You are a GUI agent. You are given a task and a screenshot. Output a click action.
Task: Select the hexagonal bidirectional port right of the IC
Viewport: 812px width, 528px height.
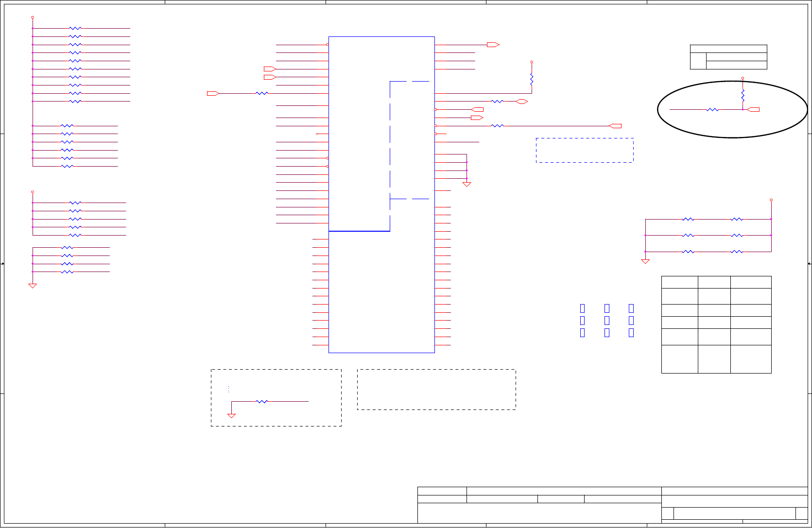pyautogui.click(x=522, y=102)
